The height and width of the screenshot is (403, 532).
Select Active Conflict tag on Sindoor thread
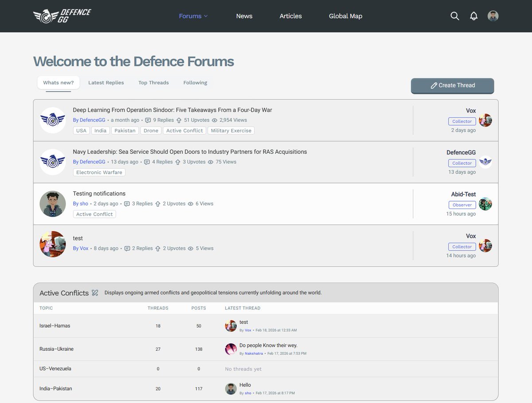pyautogui.click(x=184, y=131)
